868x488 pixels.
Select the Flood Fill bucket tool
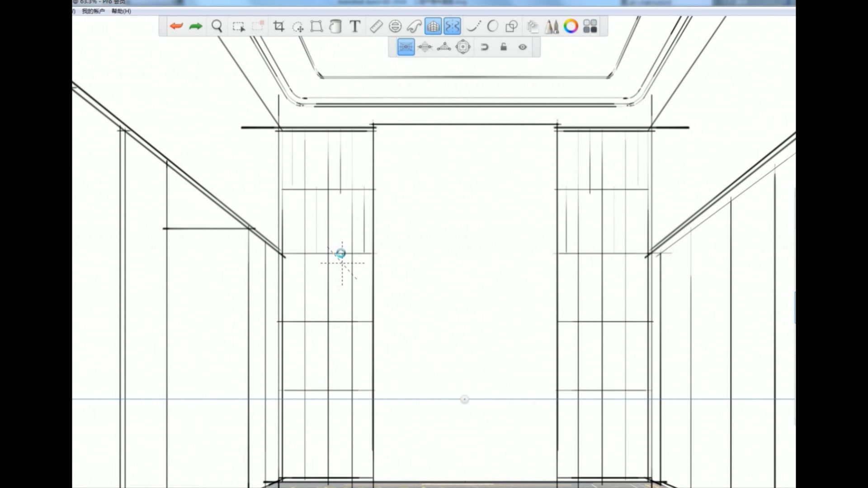coord(335,26)
